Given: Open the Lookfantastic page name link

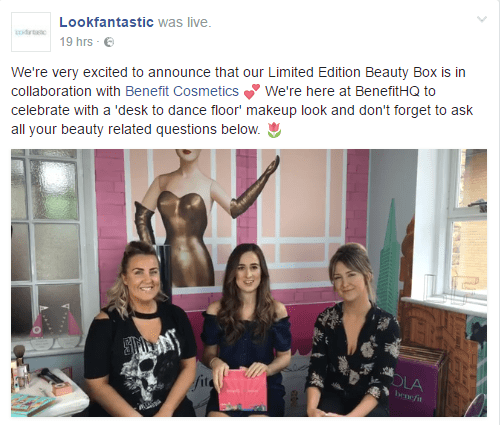Looking at the screenshot, I should [x=106, y=22].
